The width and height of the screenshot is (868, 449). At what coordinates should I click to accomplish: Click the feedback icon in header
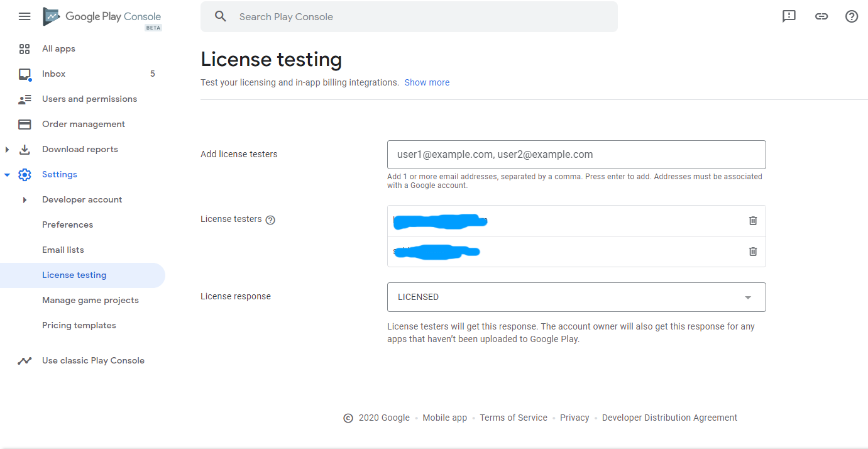coord(789,16)
